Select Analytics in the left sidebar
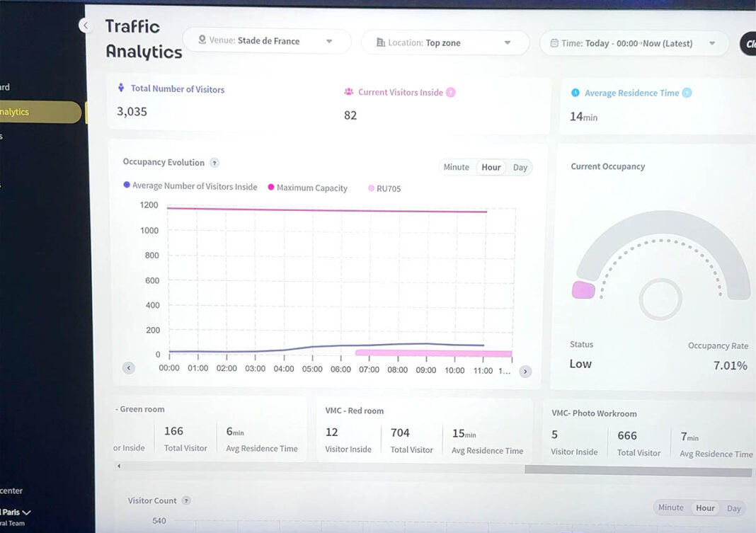Image resolution: width=756 pixels, height=533 pixels. coord(28,112)
